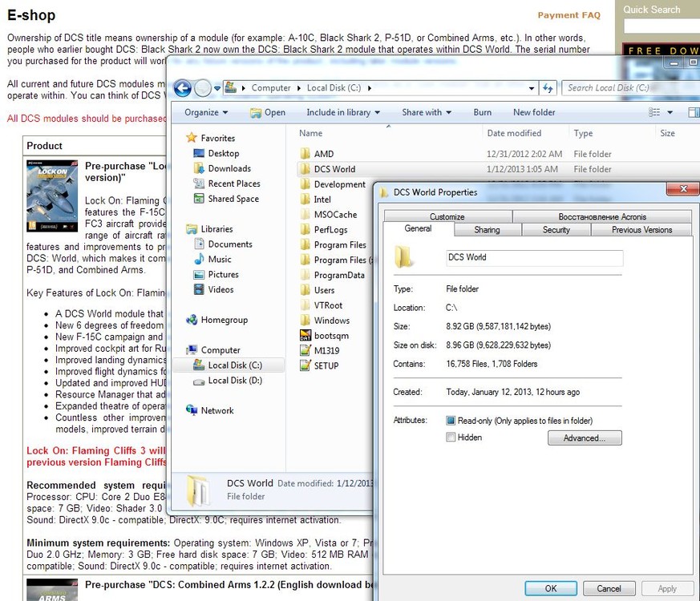Open Shared Space favorite
This screenshot has width=700, height=601.
point(226,199)
